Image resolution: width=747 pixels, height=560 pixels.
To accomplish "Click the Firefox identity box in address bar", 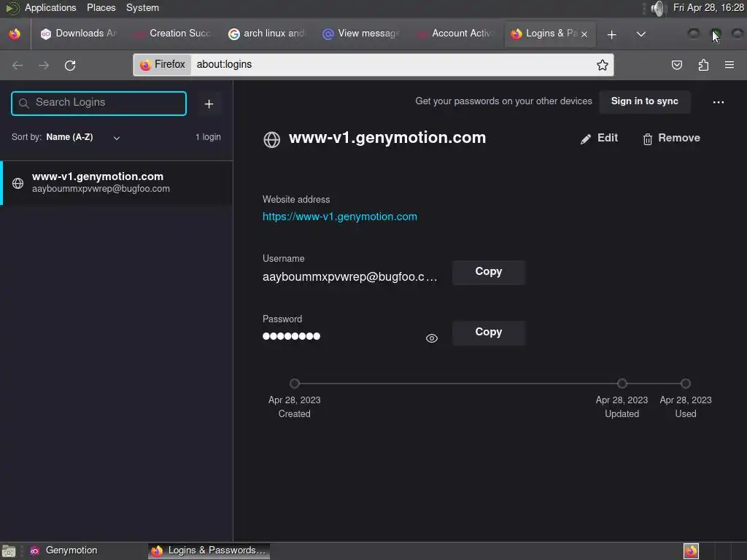I will [x=163, y=65].
